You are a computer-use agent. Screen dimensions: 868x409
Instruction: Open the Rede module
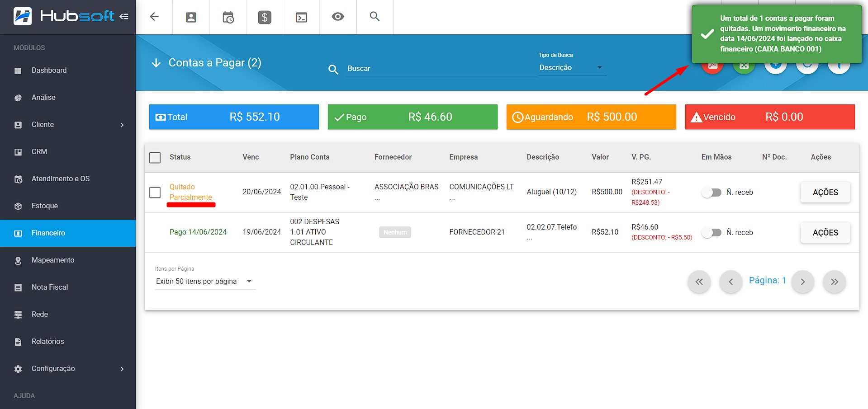[68, 315]
